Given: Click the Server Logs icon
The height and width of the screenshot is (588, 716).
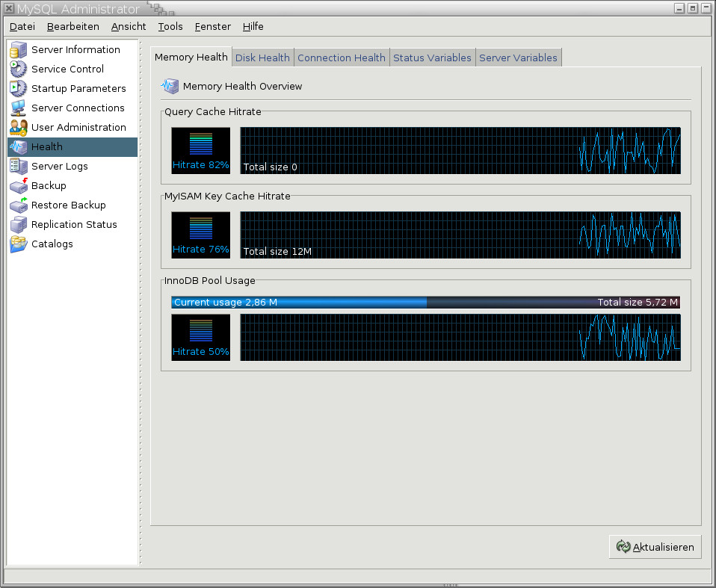Looking at the screenshot, I should [18, 166].
